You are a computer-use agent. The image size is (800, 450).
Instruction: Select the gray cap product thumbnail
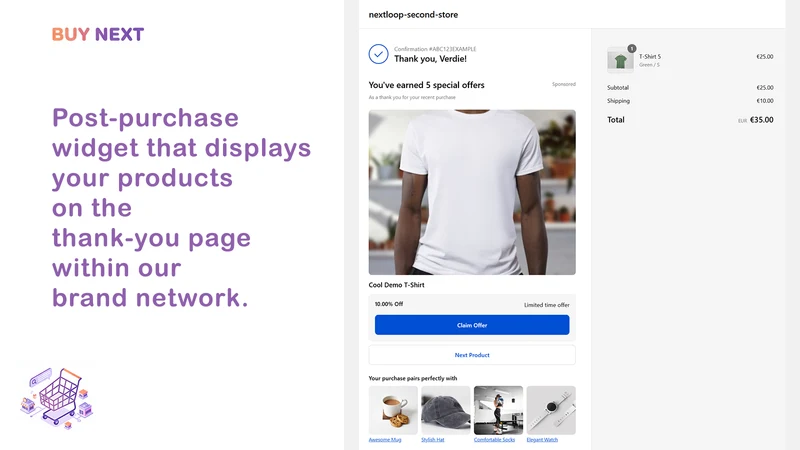446,410
